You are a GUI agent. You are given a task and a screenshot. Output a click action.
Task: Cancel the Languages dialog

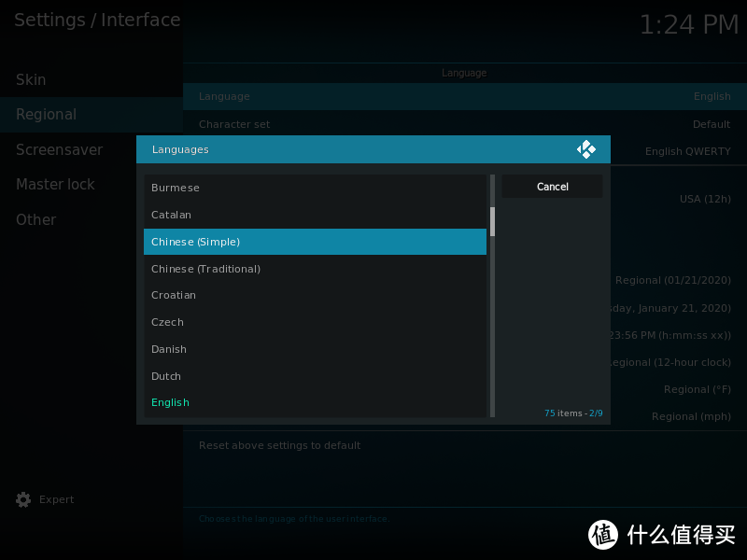point(552,187)
